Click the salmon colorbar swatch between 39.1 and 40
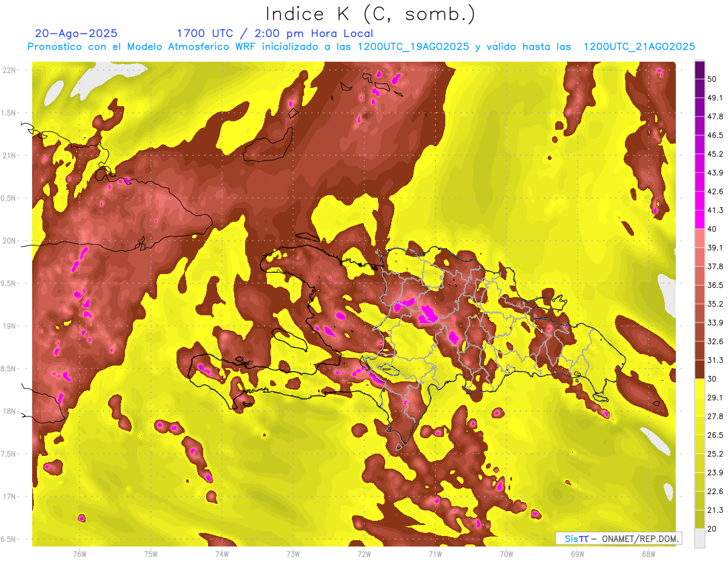This screenshot has height=562, width=728. [699, 238]
